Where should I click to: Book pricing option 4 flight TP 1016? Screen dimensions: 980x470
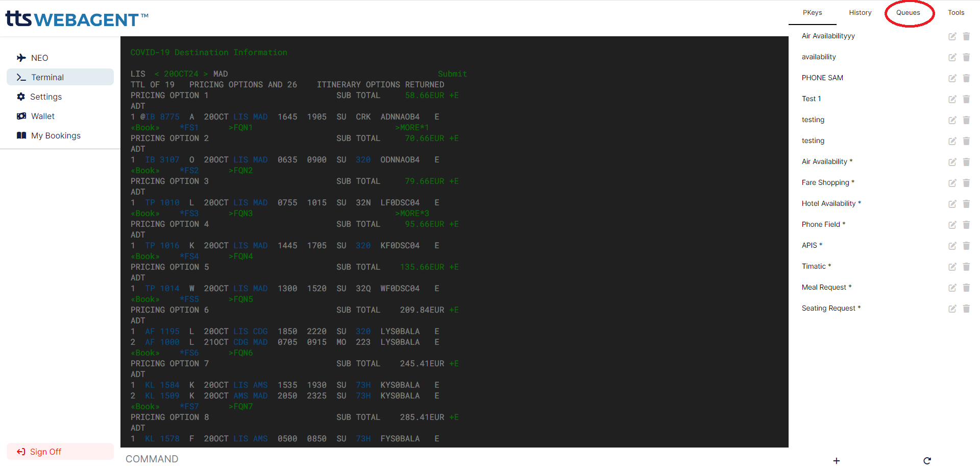tap(145, 256)
